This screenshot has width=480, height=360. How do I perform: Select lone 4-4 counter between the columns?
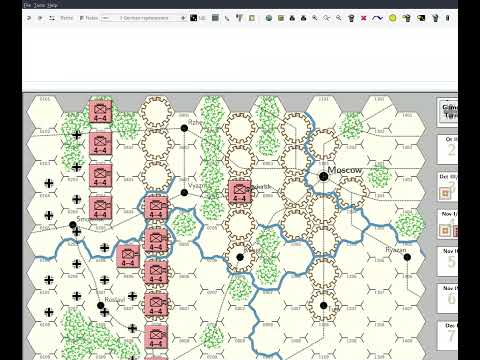pyautogui.click(x=128, y=256)
